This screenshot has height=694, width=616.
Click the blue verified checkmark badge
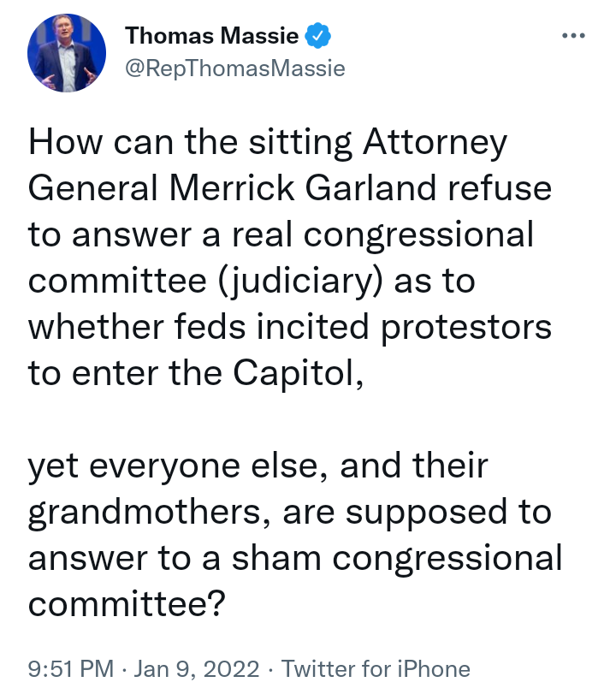(x=317, y=36)
